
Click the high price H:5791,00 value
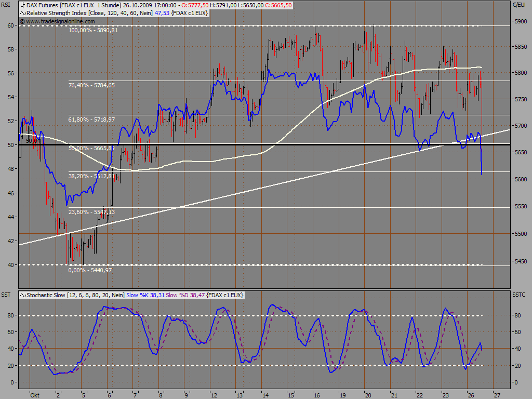(223, 5)
